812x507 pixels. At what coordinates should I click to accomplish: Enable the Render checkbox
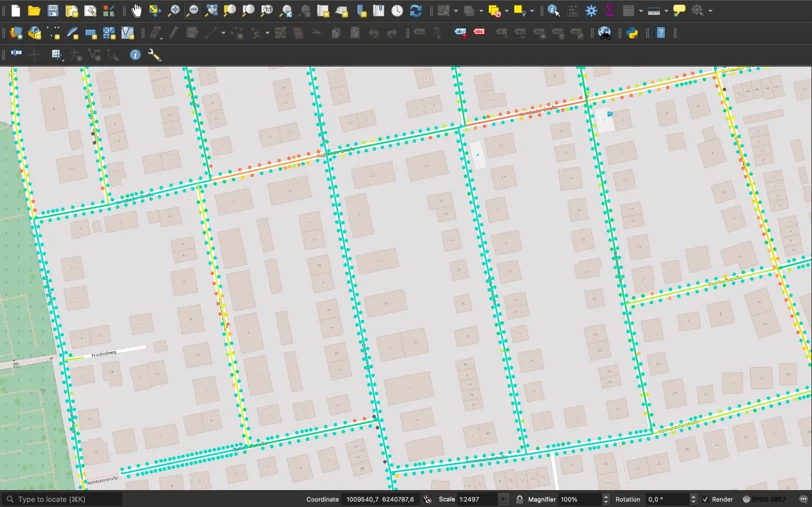tap(704, 500)
